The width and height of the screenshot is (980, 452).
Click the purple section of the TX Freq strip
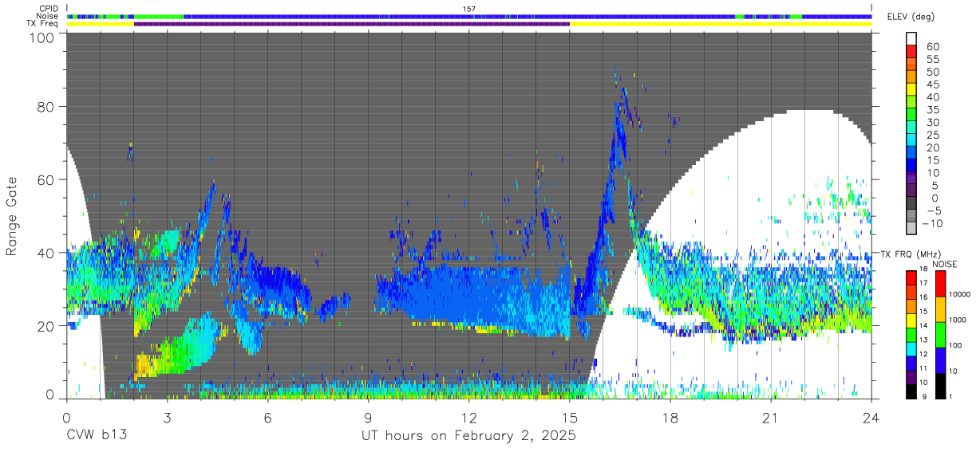pyautogui.click(x=352, y=24)
